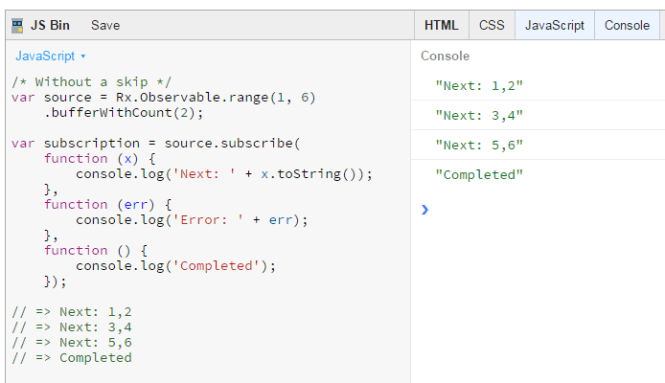Viewport: 665px width, 383px height.
Task: Click the '// => Next: 1,2' comment
Action: (x=72, y=312)
